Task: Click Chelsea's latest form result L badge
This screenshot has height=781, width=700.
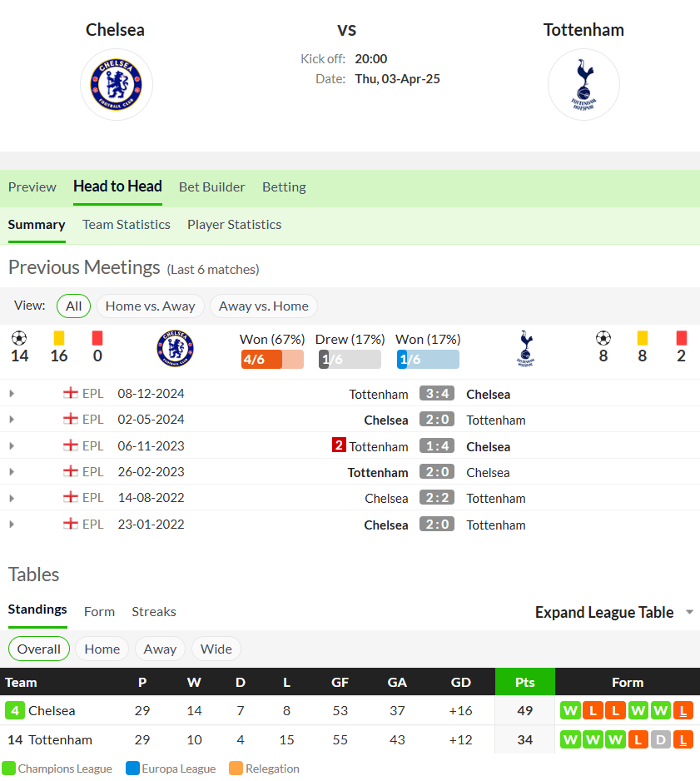Action: 683,711
